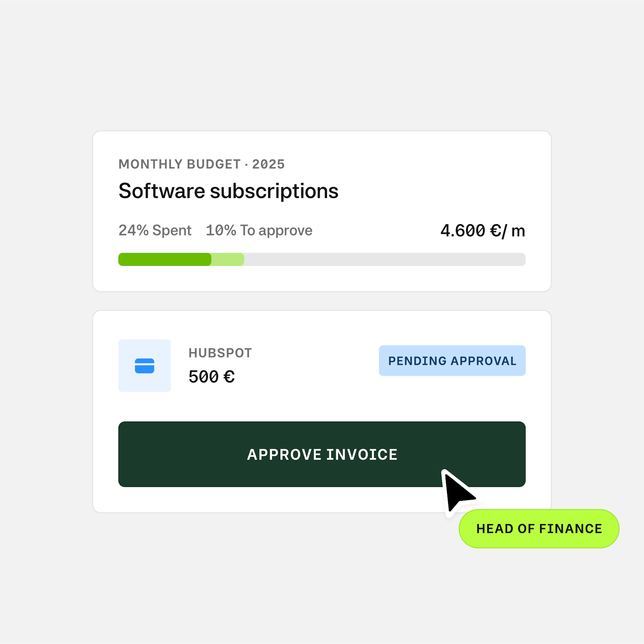The height and width of the screenshot is (644, 644).
Task: Click the Approve Invoice button
Action: tap(322, 454)
